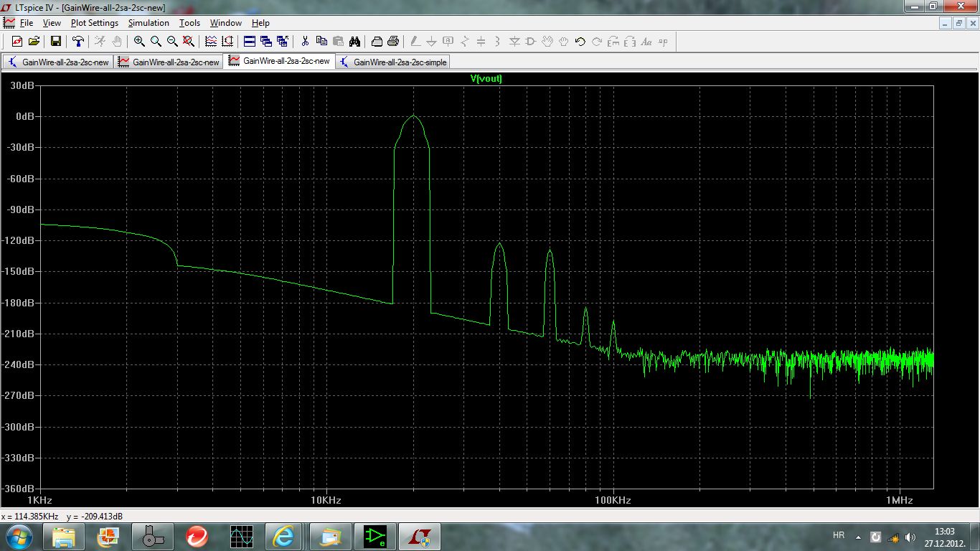Click the oscilloscope app taskbar icon
The image size is (980, 551).
(x=241, y=536)
